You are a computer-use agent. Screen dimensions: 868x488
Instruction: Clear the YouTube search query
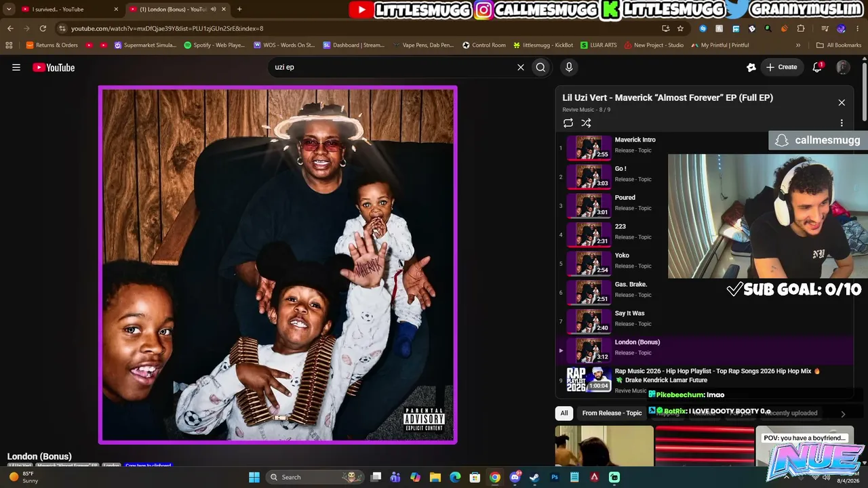[521, 67]
